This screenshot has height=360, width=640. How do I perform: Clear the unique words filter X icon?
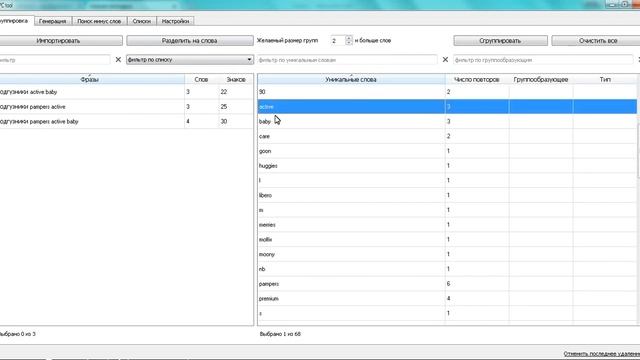coord(445,60)
